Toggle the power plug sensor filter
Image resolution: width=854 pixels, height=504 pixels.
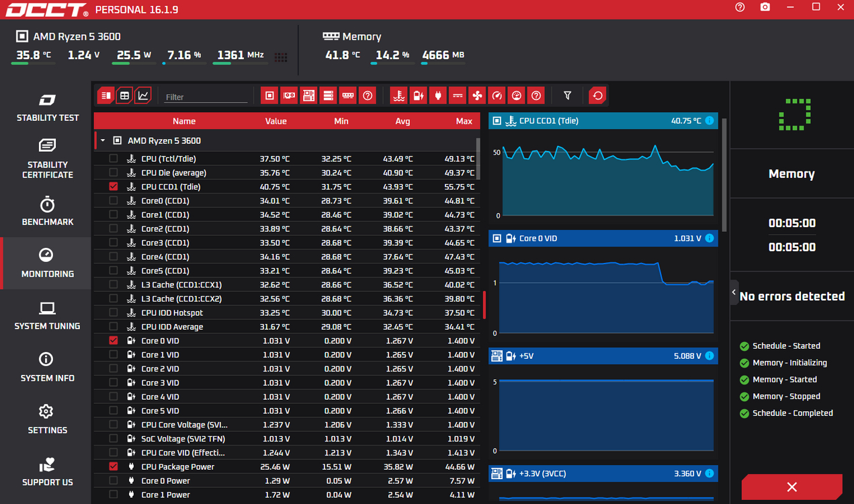[438, 96]
